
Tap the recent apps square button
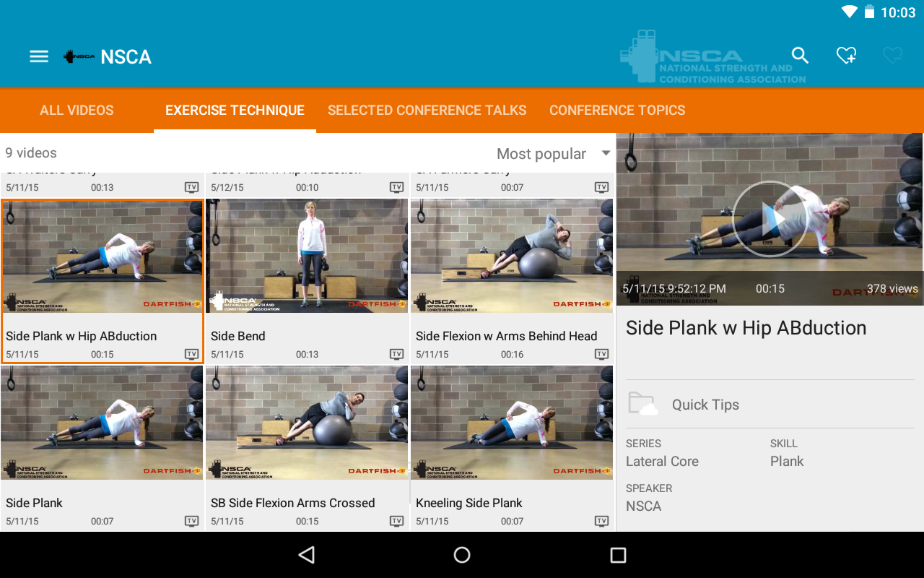(618, 555)
